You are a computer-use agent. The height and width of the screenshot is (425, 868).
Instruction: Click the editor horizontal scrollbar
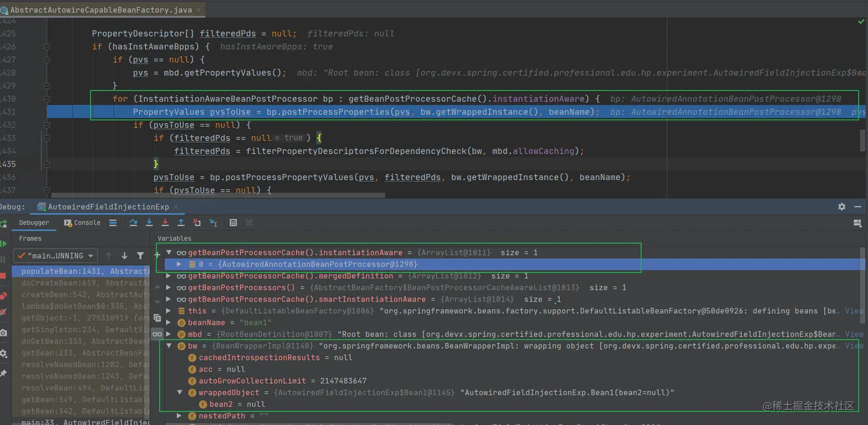point(218,195)
